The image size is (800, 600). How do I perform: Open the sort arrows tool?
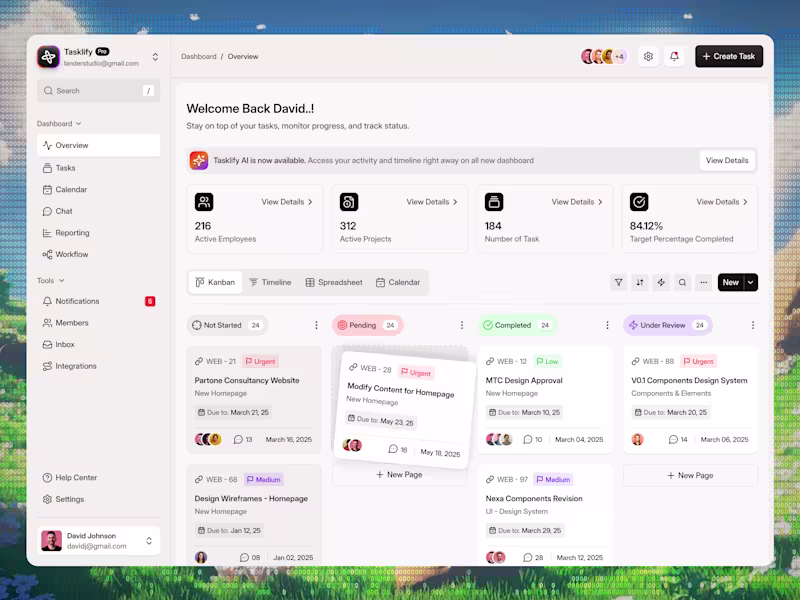point(640,282)
